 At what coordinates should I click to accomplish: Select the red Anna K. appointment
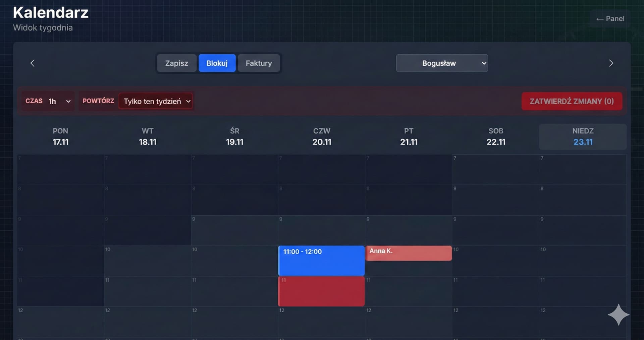tap(409, 253)
